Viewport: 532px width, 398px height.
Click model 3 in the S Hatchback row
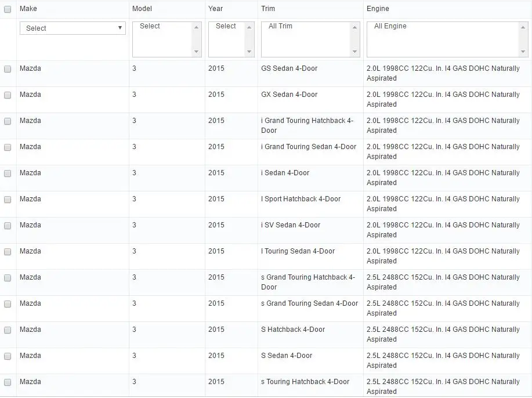(135, 330)
